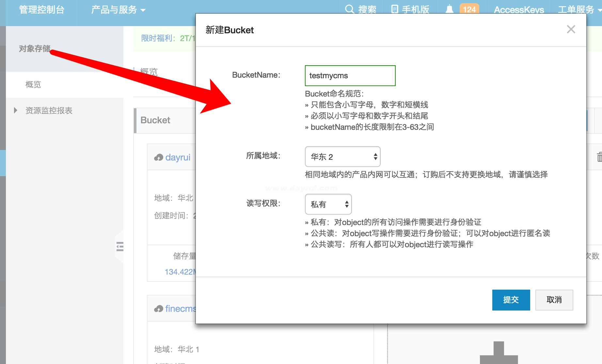Click the 公共读写 permission description line
602x364 pixels.
389,244
